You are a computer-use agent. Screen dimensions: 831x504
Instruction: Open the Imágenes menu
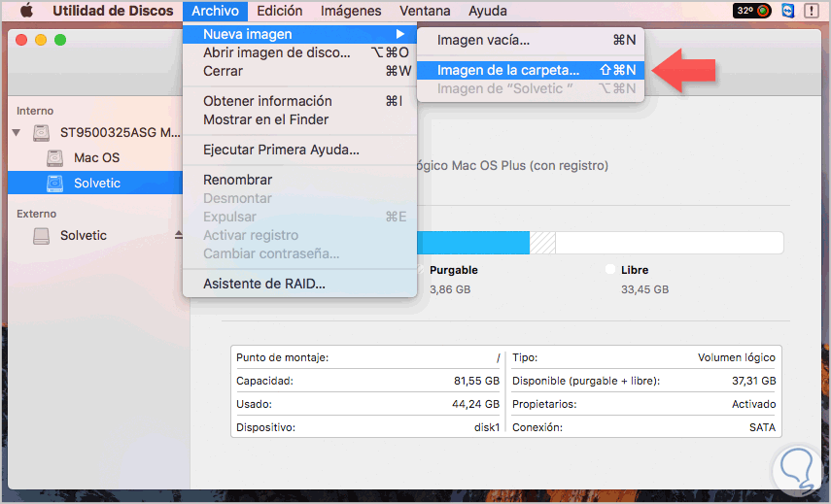pos(351,11)
